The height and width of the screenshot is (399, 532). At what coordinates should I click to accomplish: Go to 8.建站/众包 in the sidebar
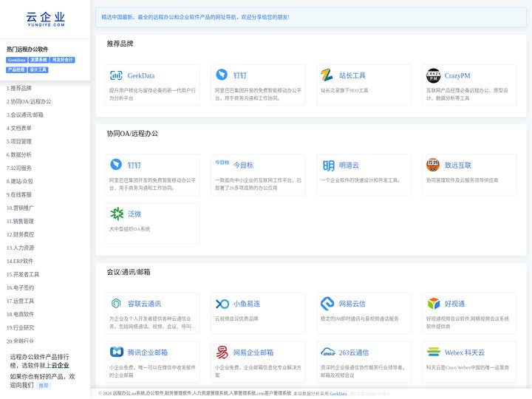coord(20,181)
